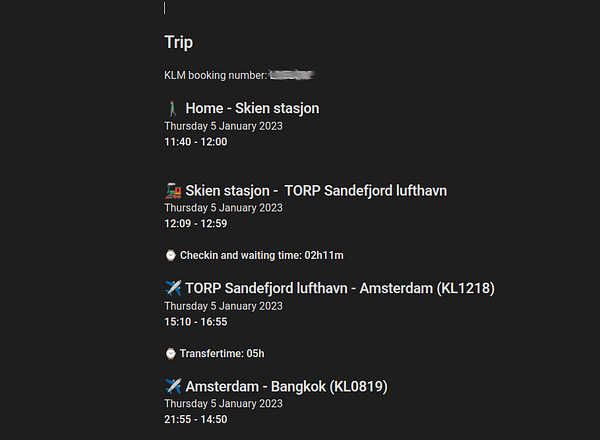Click the walking person emoji icon

tap(173, 108)
